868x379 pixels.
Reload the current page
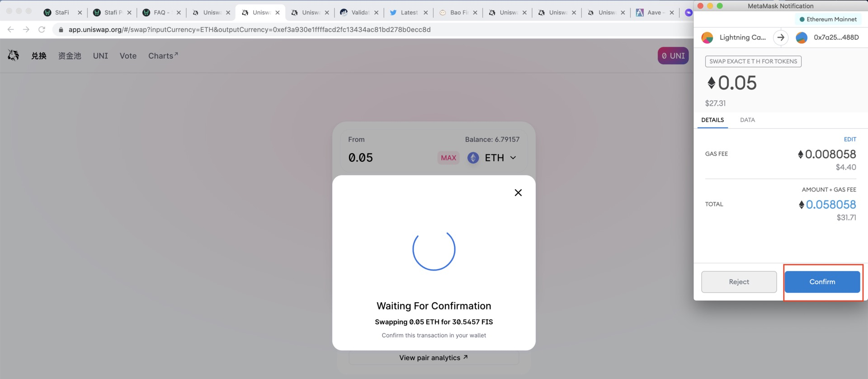pos(42,29)
